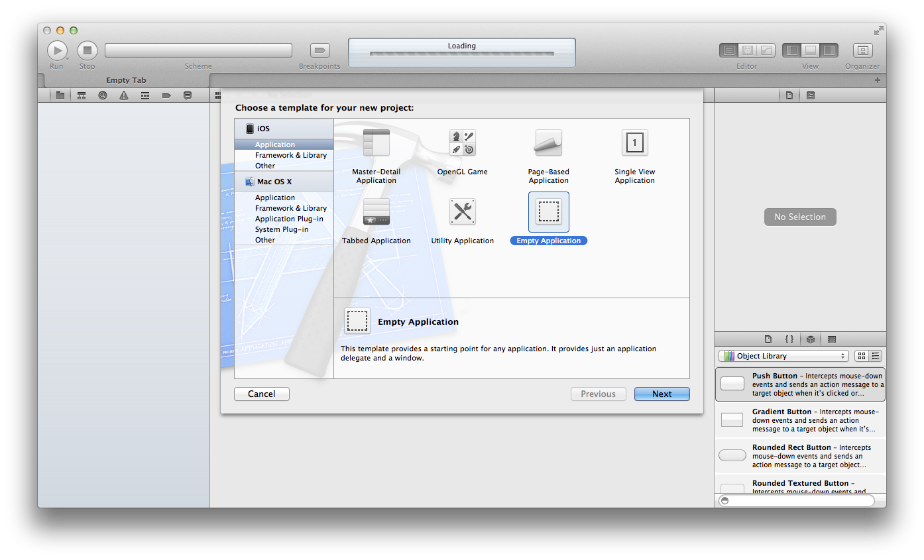This screenshot has height=560, width=924.
Task: Switch to the Empty Tab
Action: point(127,80)
